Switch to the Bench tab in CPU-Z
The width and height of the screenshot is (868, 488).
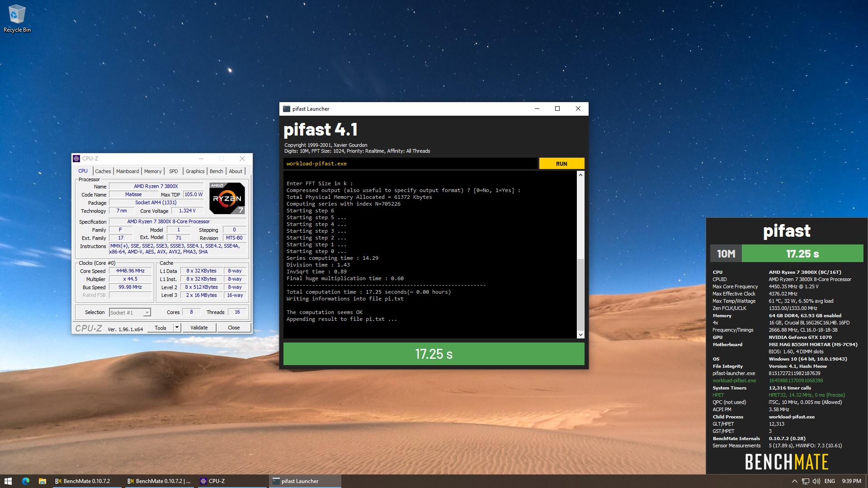click(217, 171)
